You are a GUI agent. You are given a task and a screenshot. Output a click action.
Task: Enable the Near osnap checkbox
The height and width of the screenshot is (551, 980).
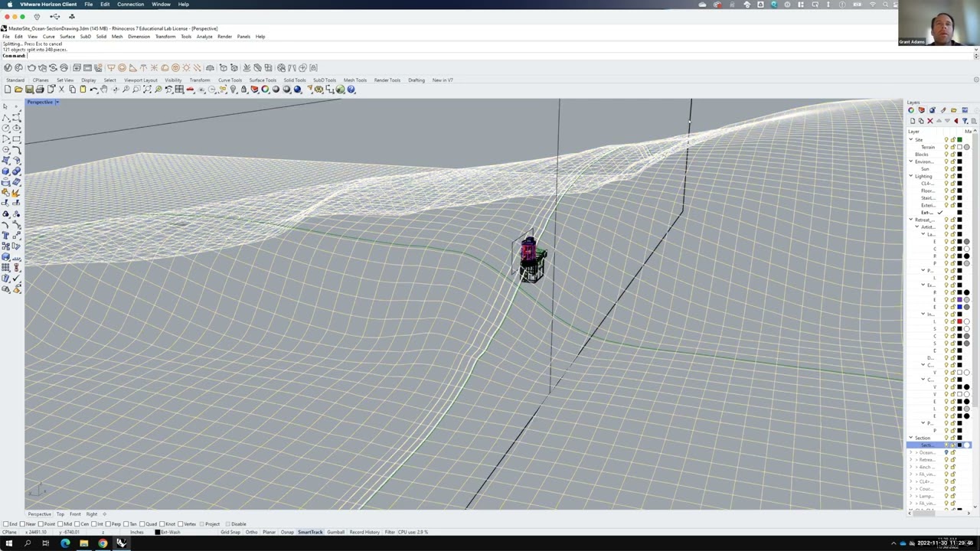pyautogui.click(x=23, y=524)
